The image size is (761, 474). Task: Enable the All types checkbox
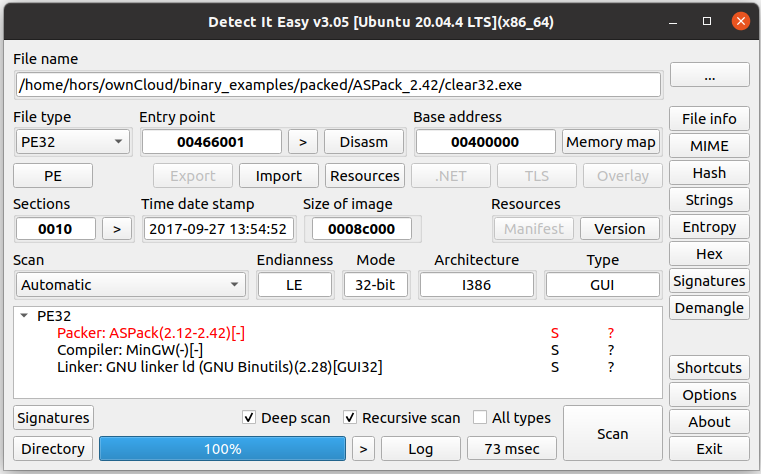click(480, 418)
